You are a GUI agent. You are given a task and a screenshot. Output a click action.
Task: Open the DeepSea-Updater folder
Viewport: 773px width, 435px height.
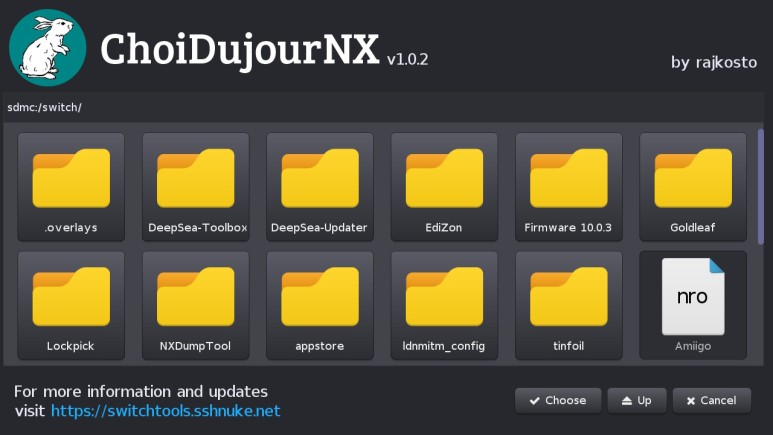320,187
